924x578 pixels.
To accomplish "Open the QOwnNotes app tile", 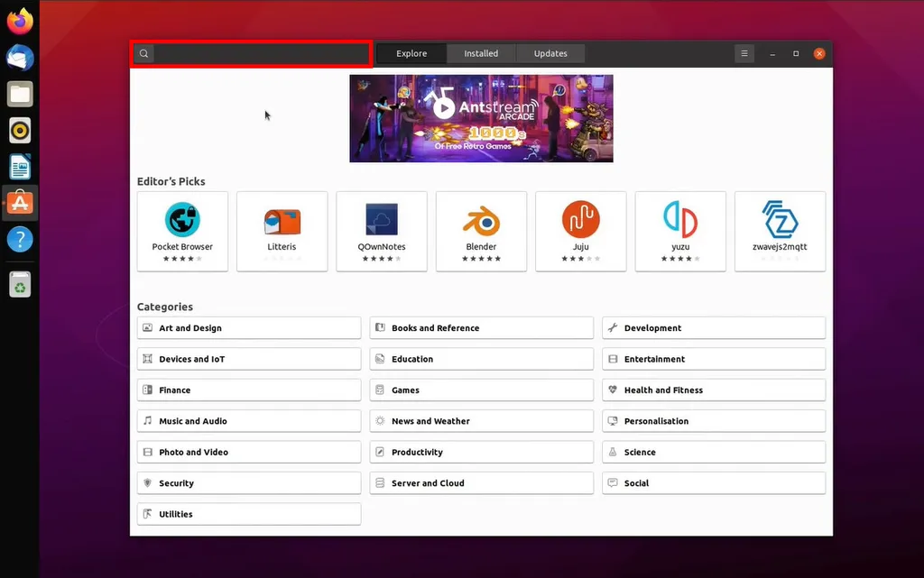I will tap(382, 220).
